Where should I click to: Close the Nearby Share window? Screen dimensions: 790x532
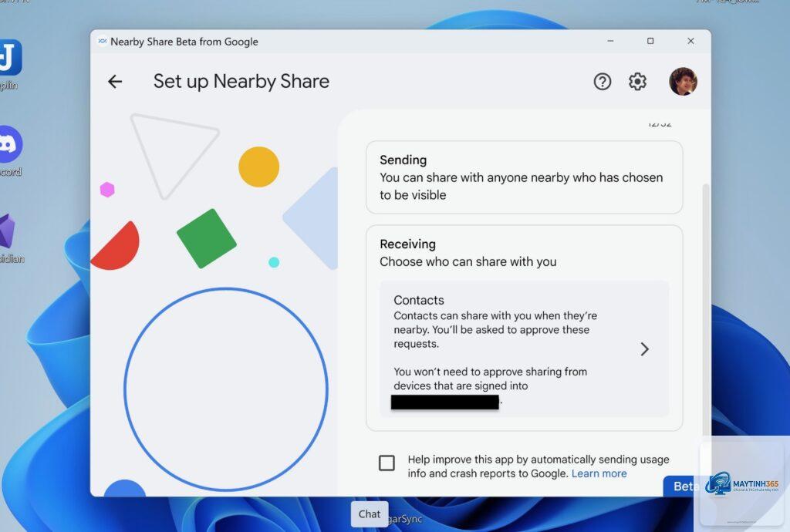tap(690, 41)
